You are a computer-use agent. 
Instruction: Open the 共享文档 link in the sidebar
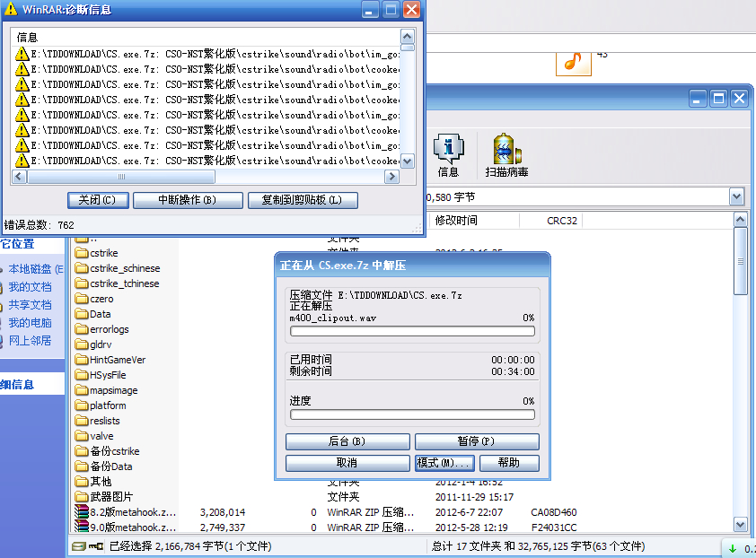pos(30,305)
